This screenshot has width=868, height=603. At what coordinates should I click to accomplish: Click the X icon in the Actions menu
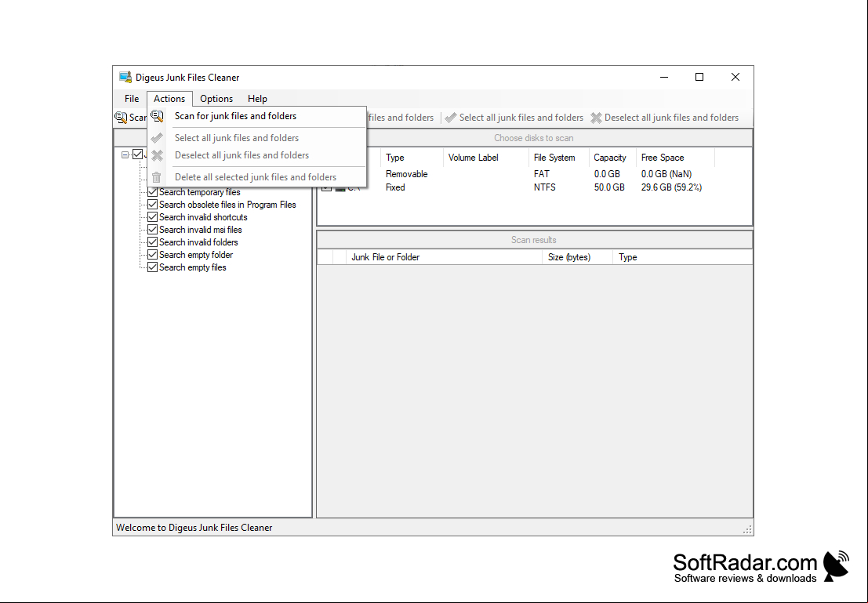coord(158,155)
